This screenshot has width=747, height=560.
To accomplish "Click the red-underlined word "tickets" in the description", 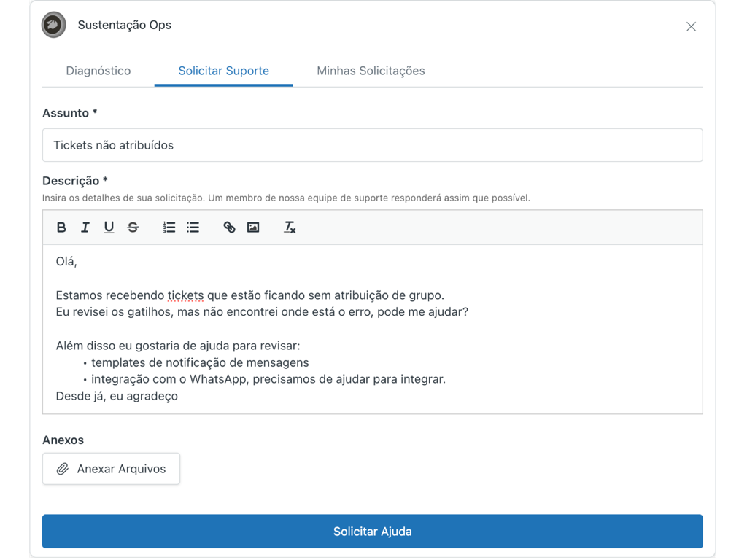I will 185,295.
